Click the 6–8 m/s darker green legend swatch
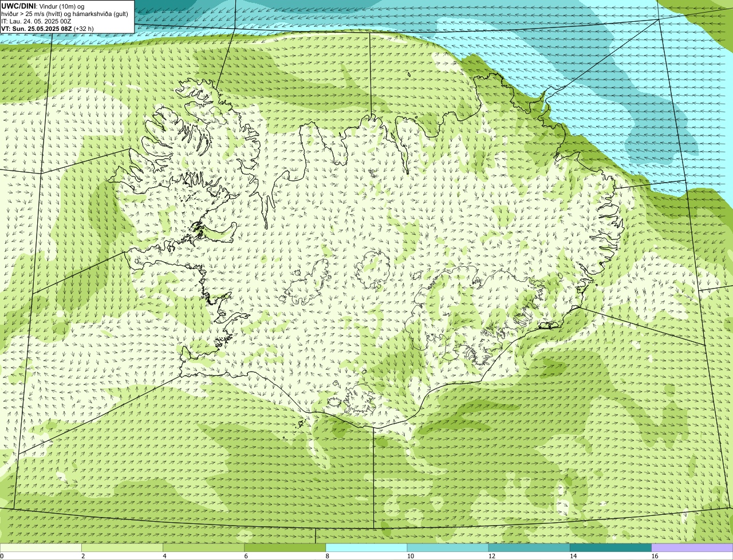The image size is (733, 560). pyautogui.click(x=285, y=548)
